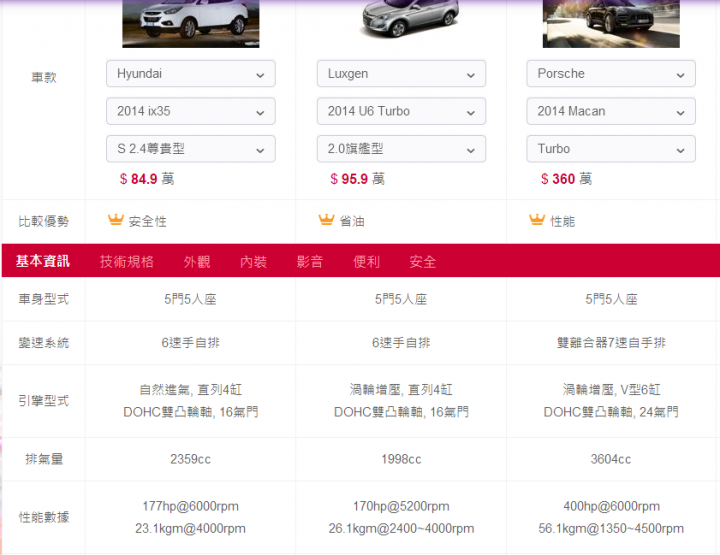
Task: Click the Porsche Macan car photo
Action: tap(611, 23)
